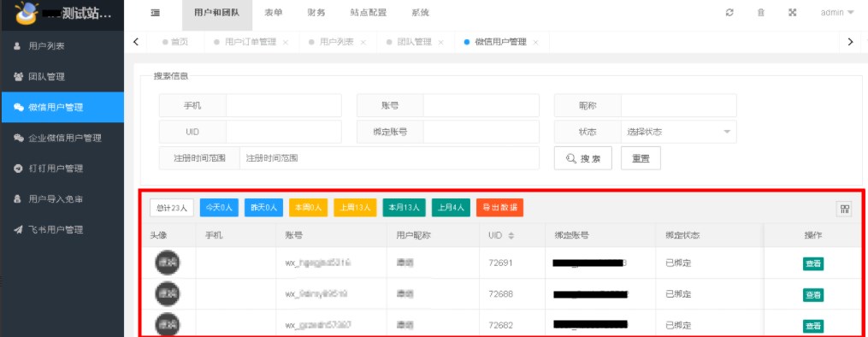Click the refresh icon in the header

click(729, 13)
